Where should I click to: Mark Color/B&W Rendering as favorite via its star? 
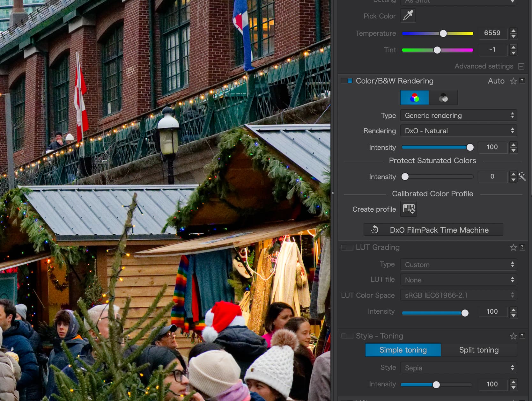pos(513,81)
